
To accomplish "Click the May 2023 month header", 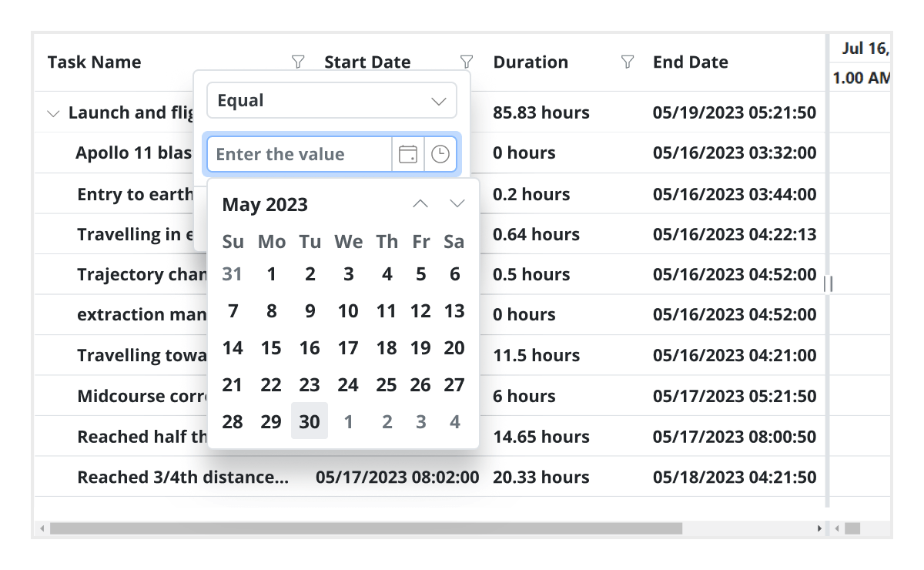I will (x=264, y=204).
